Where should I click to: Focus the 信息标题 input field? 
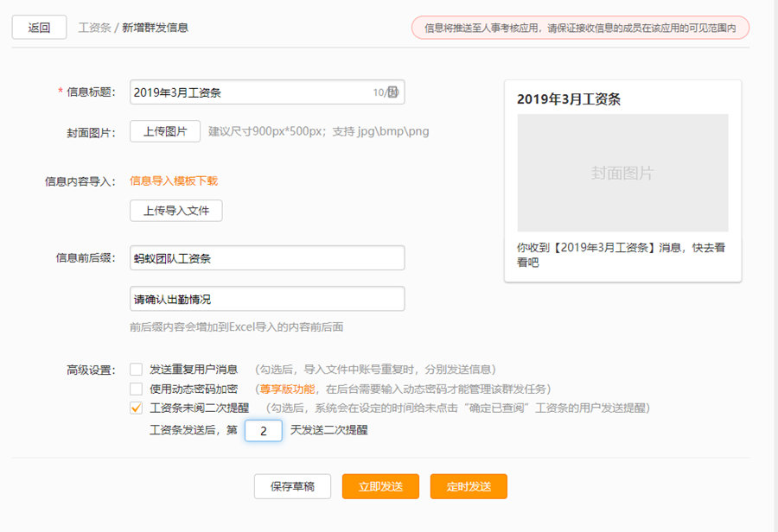(267, 92)
